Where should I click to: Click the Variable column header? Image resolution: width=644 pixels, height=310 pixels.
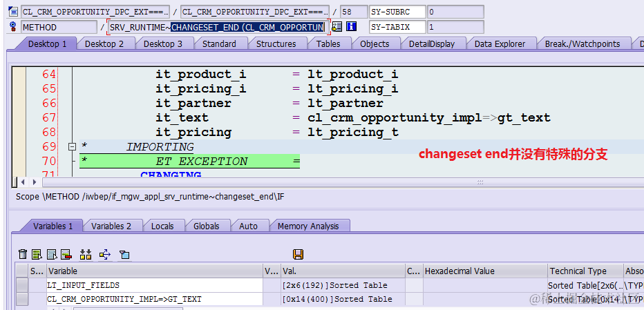tap(154, 271)
